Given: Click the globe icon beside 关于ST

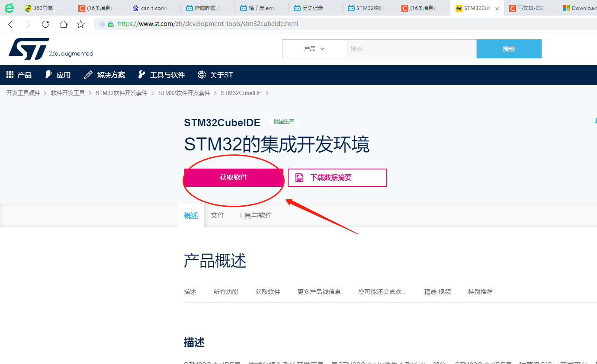Looking at the screenshot, I should (202, 75).
